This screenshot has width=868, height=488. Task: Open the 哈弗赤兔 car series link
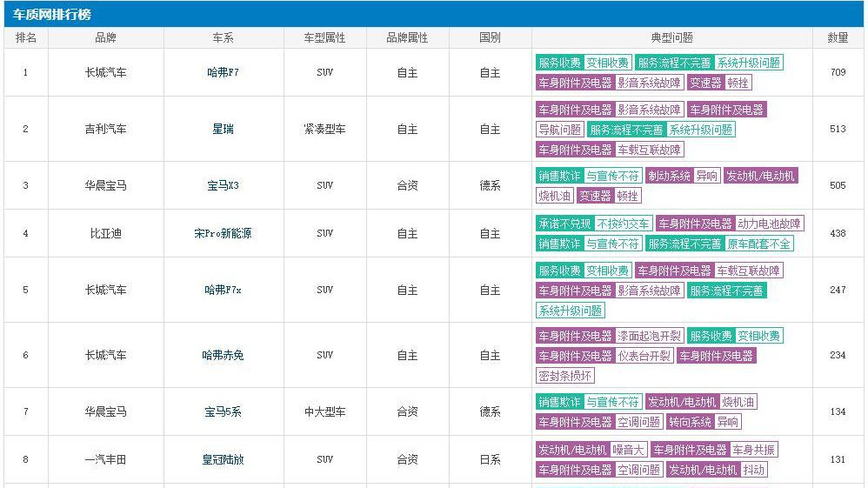223,355
